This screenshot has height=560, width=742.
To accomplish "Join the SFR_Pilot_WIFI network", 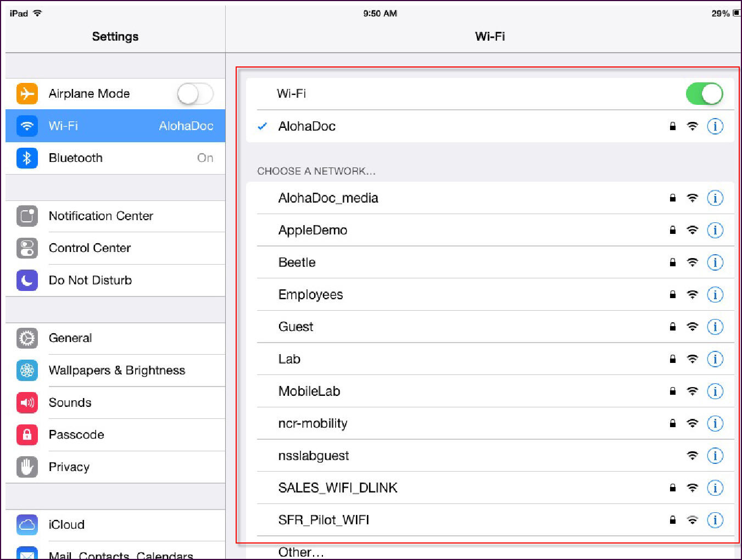I will (490, 520).
